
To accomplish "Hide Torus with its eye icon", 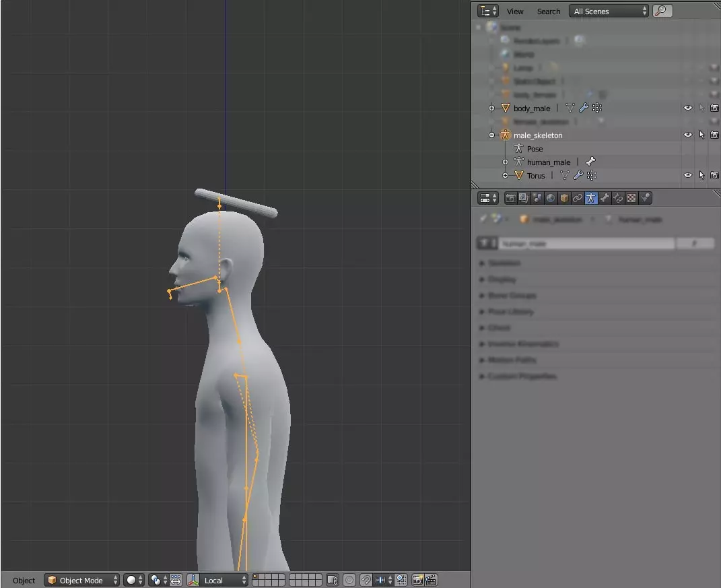I will click(688, 175).
